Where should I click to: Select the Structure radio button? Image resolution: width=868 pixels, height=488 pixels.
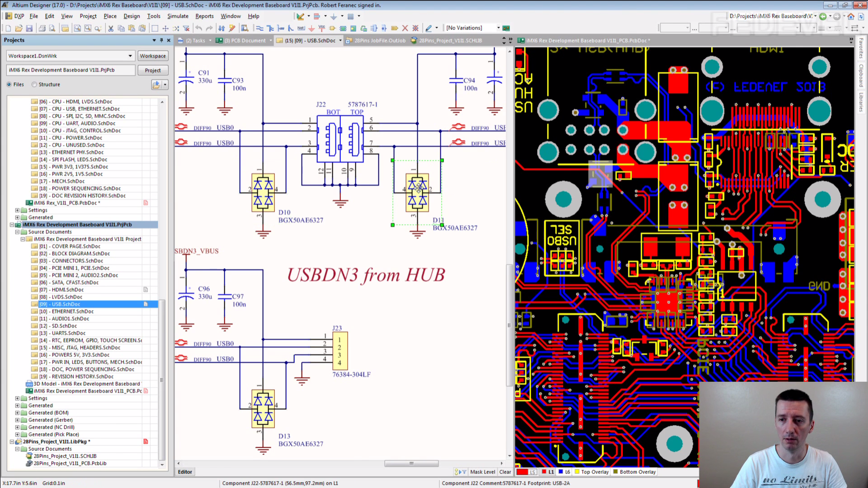[x=34, y=84]
